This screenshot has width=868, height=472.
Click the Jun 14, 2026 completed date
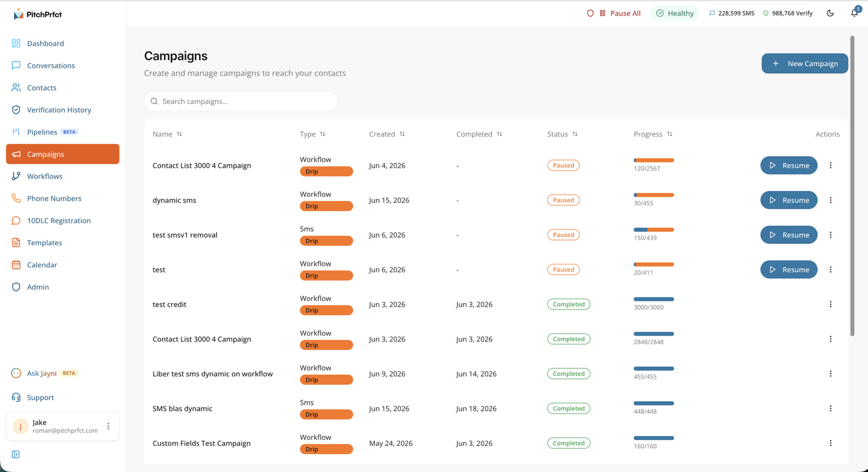[476, 374]
